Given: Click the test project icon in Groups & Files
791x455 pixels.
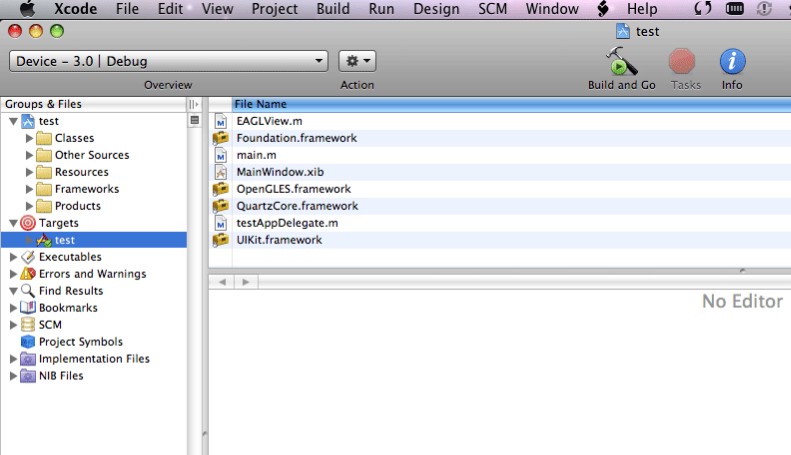Looking at the screenshot, I should [28, 121].
